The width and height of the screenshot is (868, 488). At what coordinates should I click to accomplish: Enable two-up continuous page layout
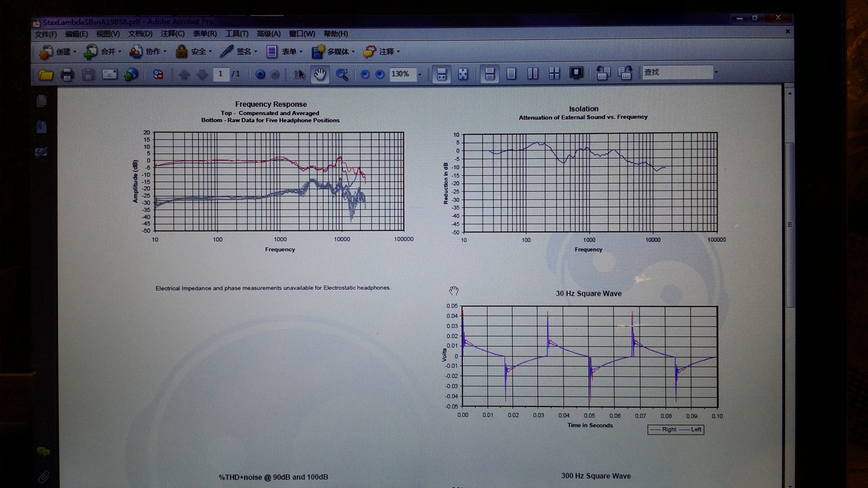coord(554,73)
